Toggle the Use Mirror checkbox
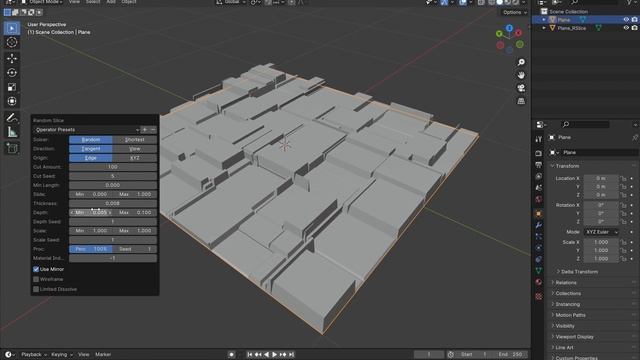The image size is (640, 360). click(x=36, y=269)
